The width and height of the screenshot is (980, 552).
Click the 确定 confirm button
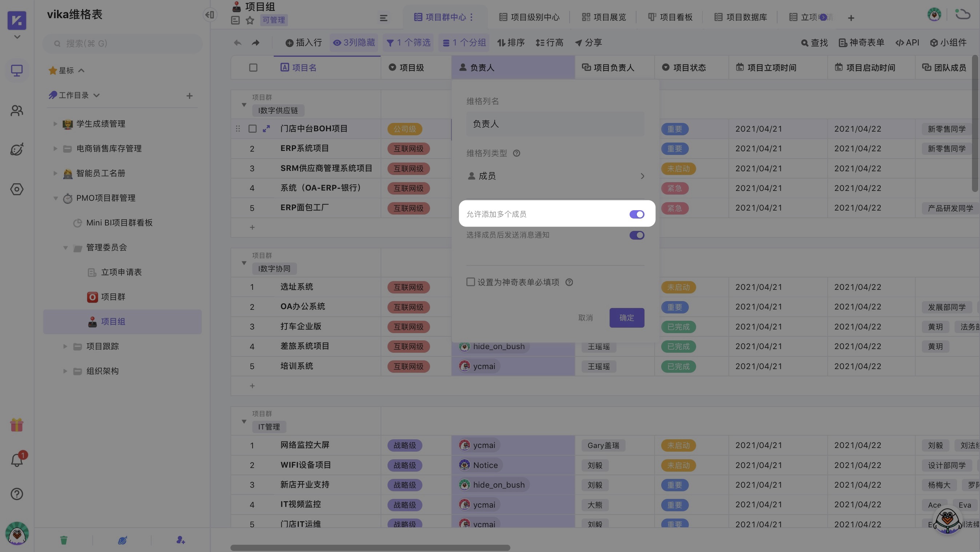tap(627, 317)
